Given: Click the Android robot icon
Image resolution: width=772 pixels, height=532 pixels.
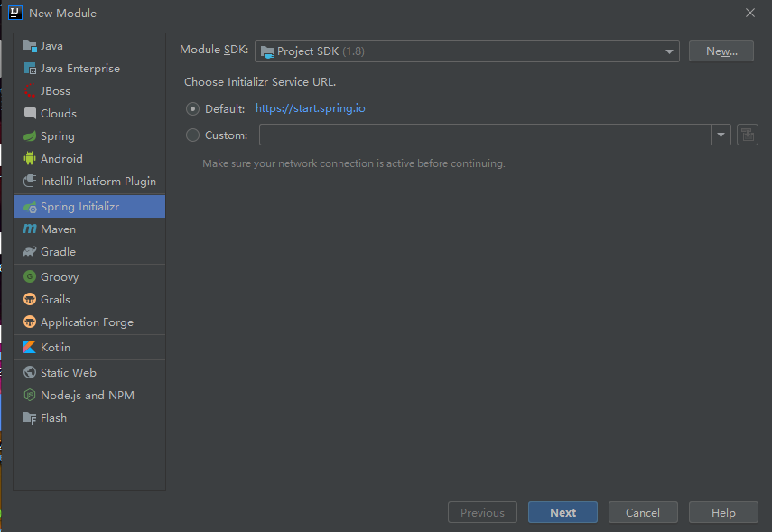Looking at the screenshot, I should point(30,158).
